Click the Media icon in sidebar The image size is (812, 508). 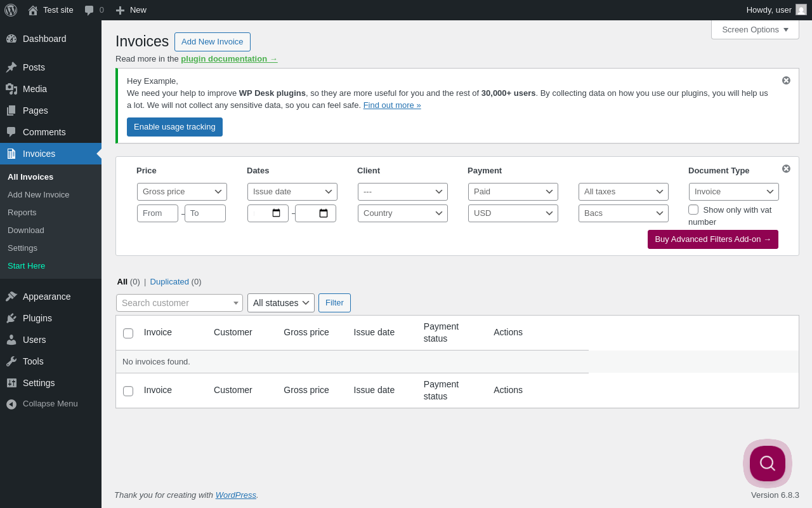[11, 89]
